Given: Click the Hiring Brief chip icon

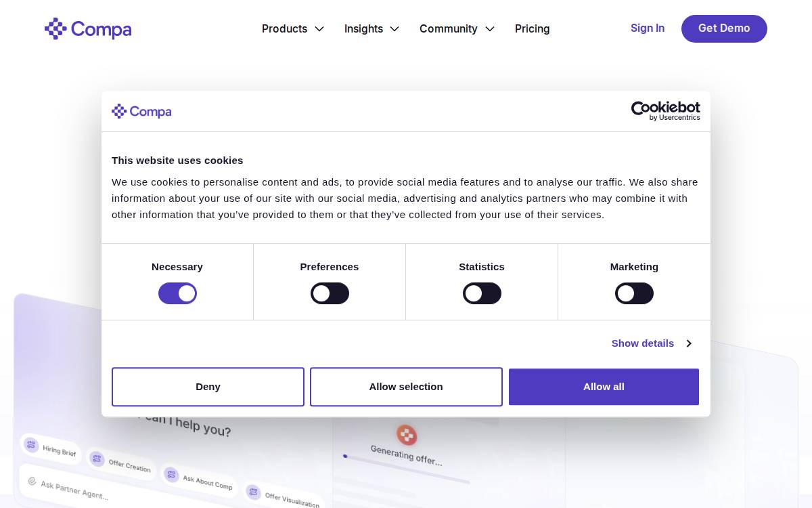Looking at the screenshot, I should tap(31, 444).
